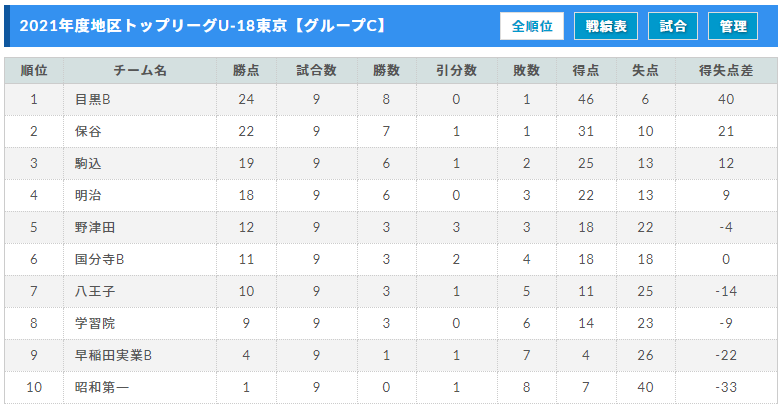Screen dimensions: 781x408
Task: Click the 試合数 column header
Action: [x=316, y=70]
